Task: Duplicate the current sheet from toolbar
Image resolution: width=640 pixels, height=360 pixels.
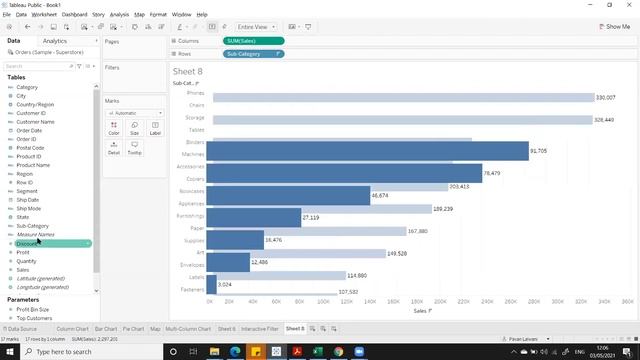Action: pos(101,27)
